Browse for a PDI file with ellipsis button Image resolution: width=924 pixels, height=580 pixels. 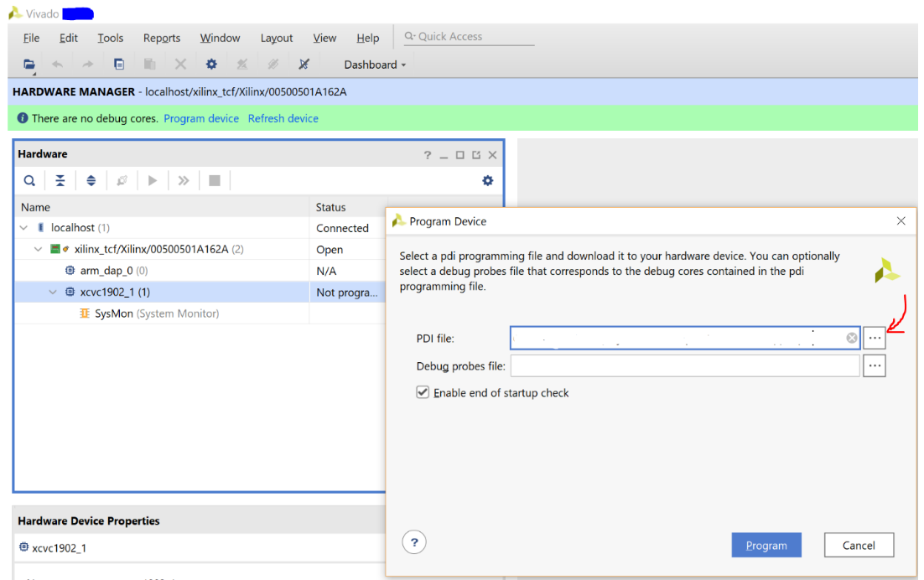[x=875, y=338]
